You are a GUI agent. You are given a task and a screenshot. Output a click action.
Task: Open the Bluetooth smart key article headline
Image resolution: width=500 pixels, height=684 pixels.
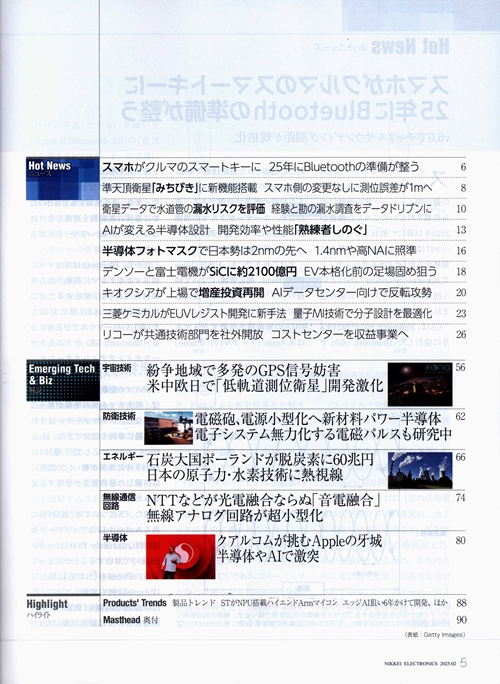260,167
